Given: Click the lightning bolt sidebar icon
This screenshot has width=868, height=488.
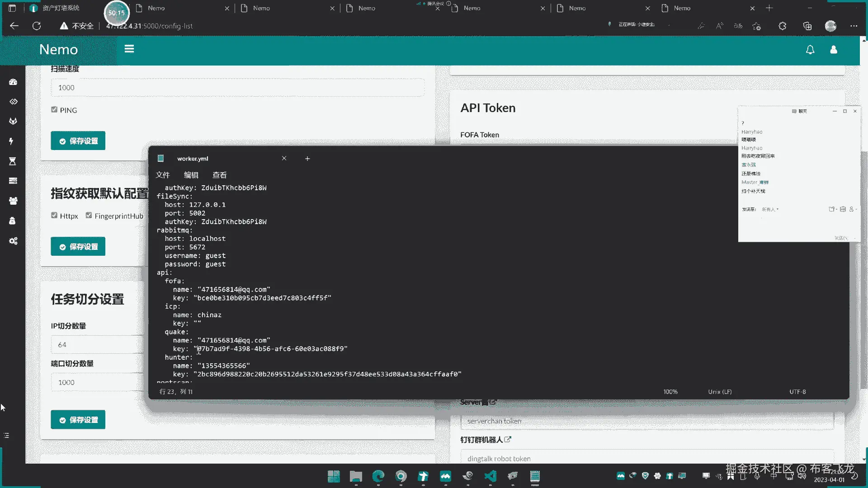Looking at the screenshot, I should [x=12, y=141].
